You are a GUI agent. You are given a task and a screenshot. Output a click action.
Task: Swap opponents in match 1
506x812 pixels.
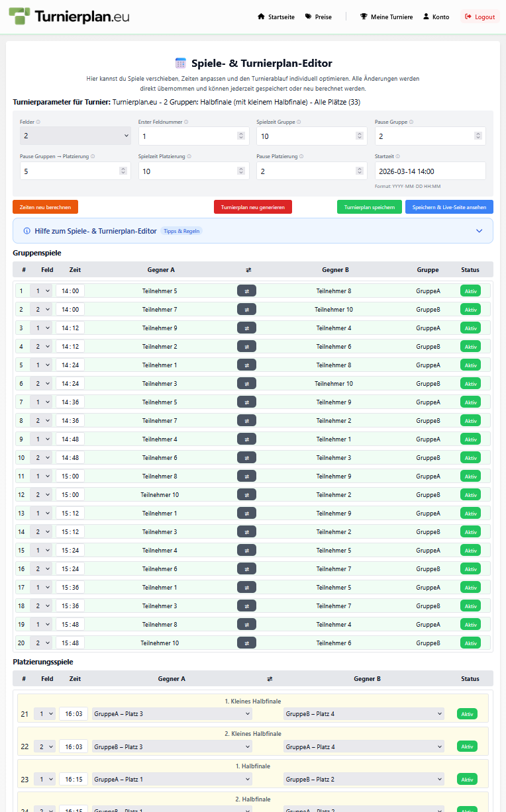click(x=246, y=291)
